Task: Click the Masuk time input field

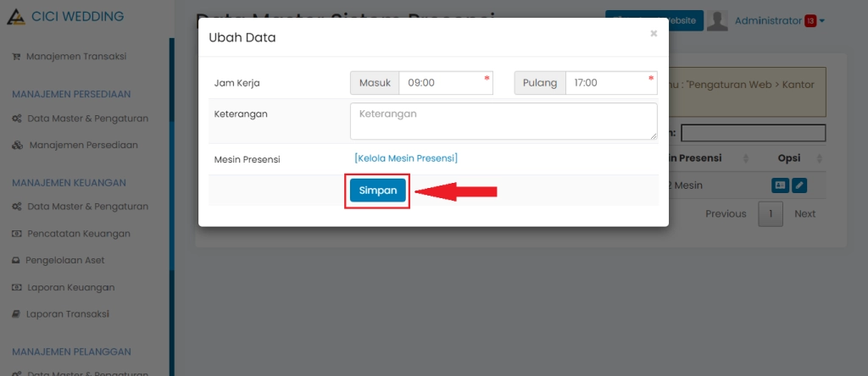Action: click(x=445, y=83)
